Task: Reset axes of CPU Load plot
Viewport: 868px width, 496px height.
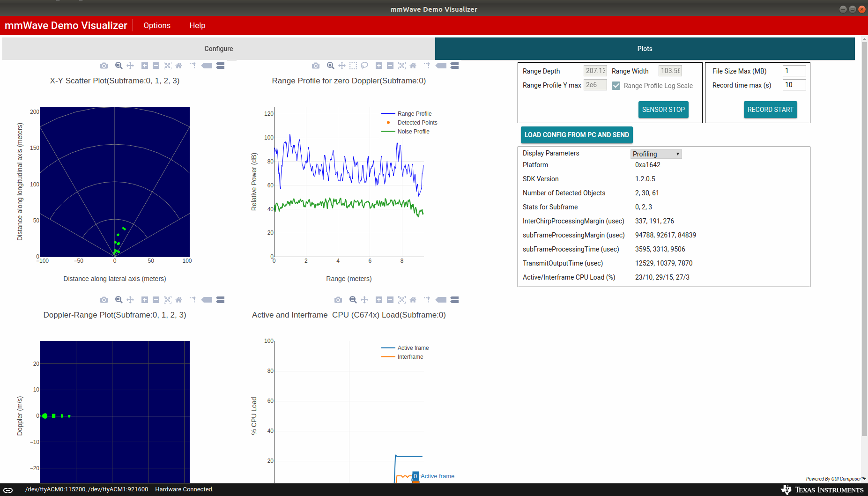Action: click(413, 300)
